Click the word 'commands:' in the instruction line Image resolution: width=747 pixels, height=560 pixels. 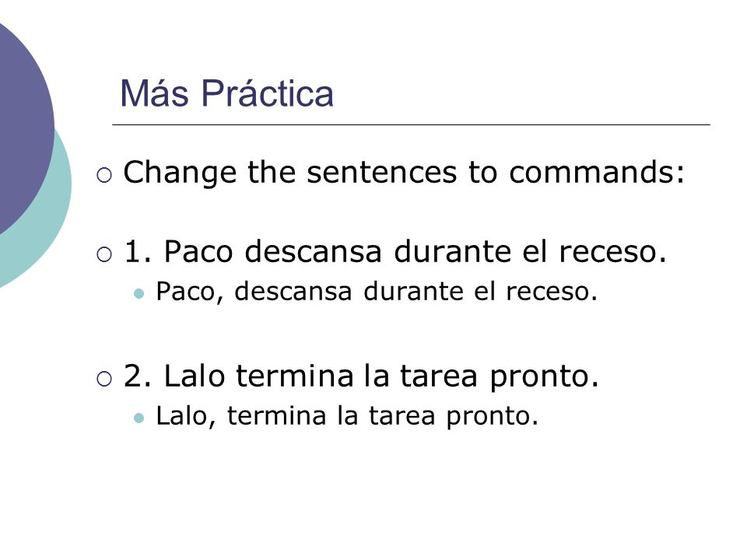tap(597, 172)
